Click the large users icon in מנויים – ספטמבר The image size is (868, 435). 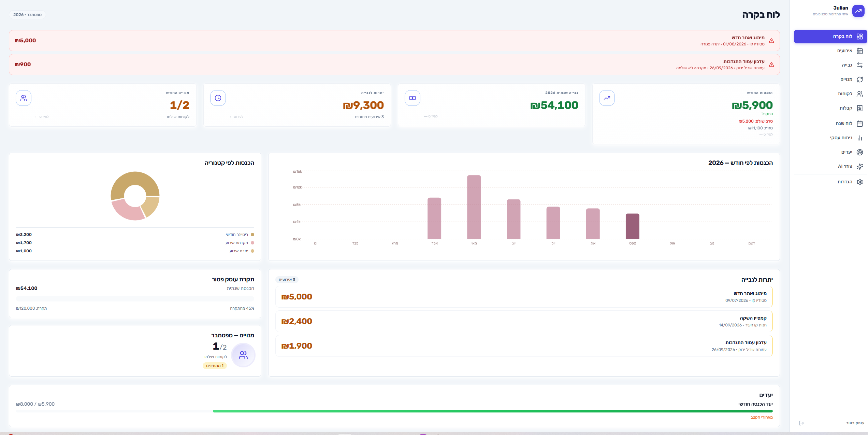(x=243, y=355)
